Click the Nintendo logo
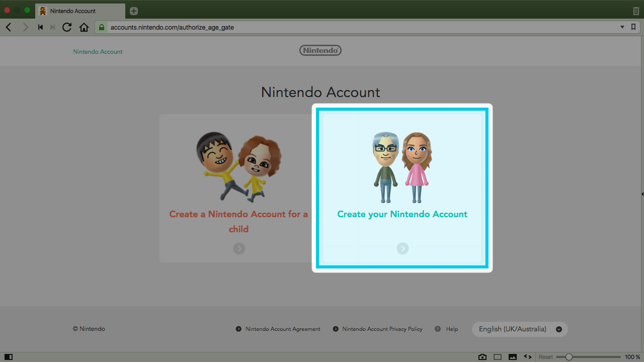Image resolution: width=644 pixels, height=362 pixels. point(320,50)
